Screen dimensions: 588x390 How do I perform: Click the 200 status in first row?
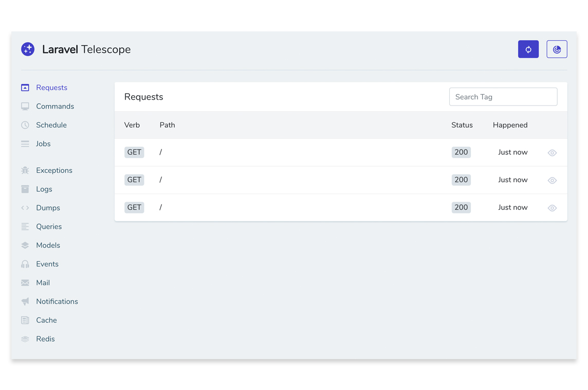click(x=461, y=152)
